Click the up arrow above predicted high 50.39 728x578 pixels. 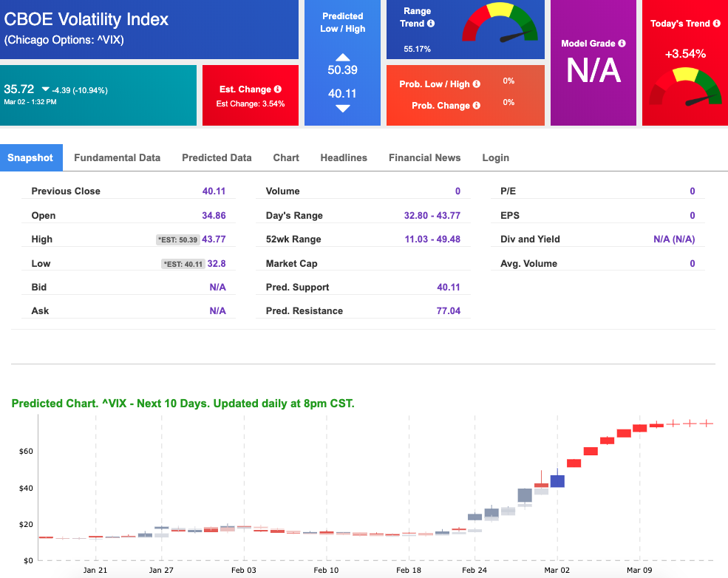coord(343,57)
